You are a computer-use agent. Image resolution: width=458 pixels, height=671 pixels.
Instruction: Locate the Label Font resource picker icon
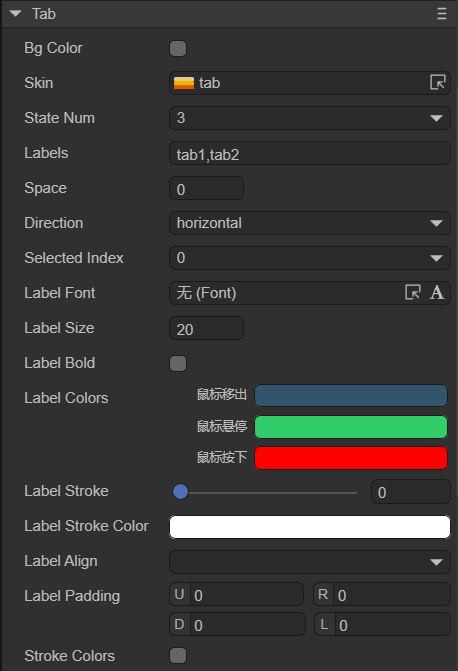tap(413, 293)
